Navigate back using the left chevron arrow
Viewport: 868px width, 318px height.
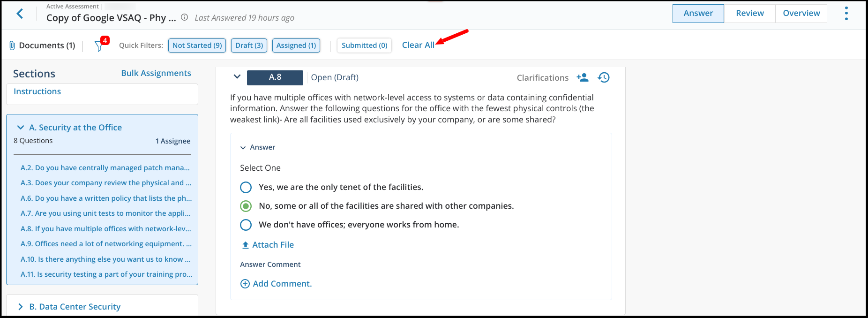tap(20, 14)
